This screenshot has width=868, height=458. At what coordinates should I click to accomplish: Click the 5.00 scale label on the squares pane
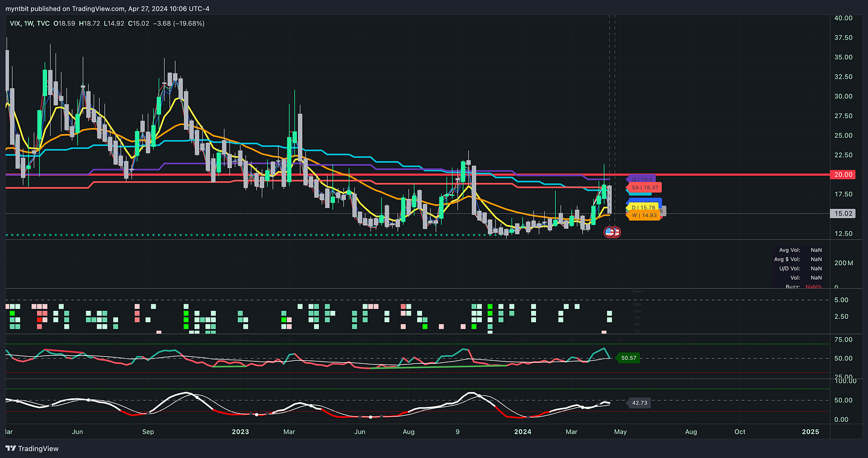[841, 300]
